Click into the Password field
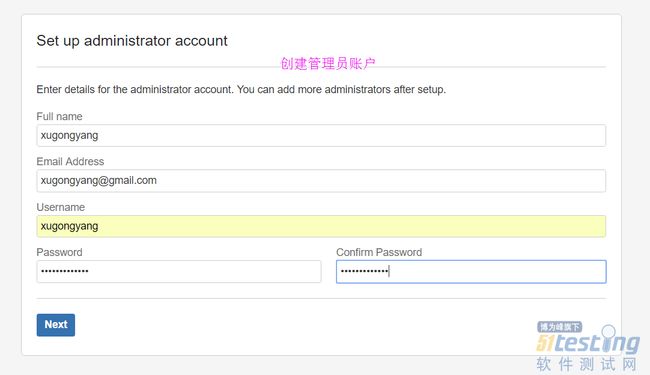The image size is (650, 375). pos(179,271)
